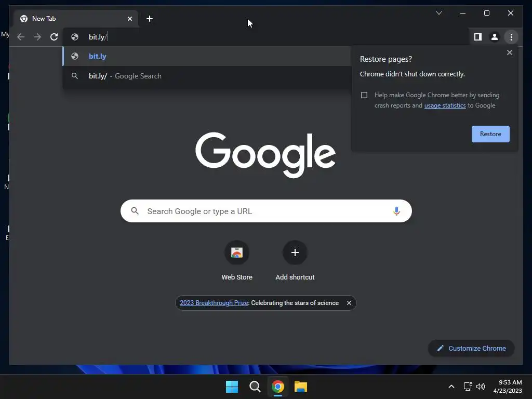Open the Windows Start menu
The height and width of the screenshot is (399, 532).
click(x=232, y=387)
